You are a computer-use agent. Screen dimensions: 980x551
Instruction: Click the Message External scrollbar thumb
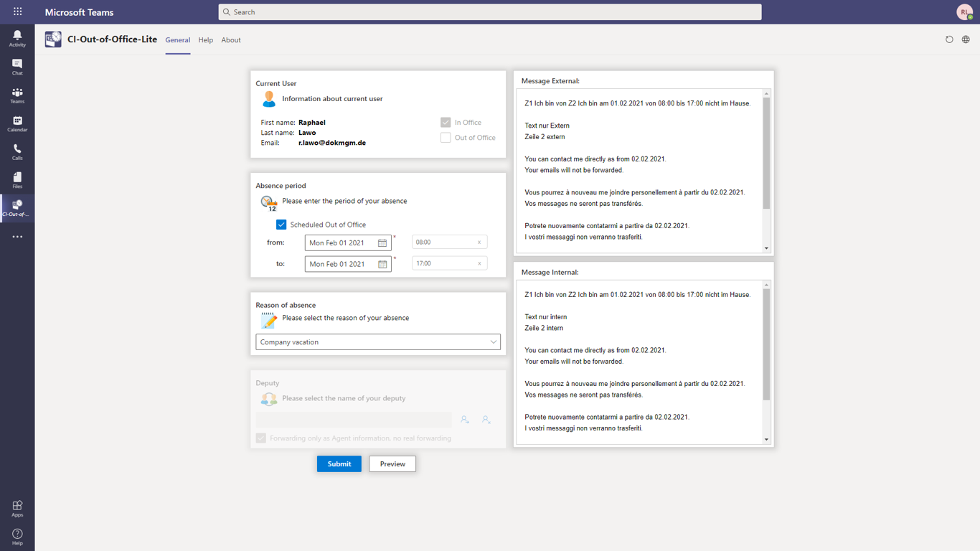point(766,154)
